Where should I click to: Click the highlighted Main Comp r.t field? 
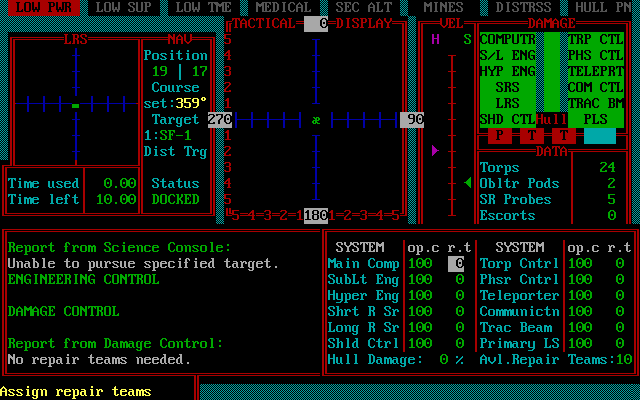tap(456, 264)
